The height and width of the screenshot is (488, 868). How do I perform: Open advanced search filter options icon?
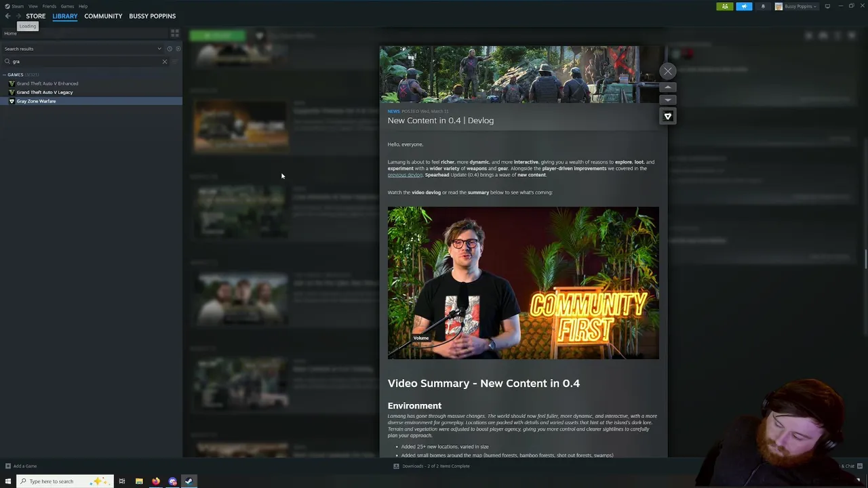click(x=175, y=62)
